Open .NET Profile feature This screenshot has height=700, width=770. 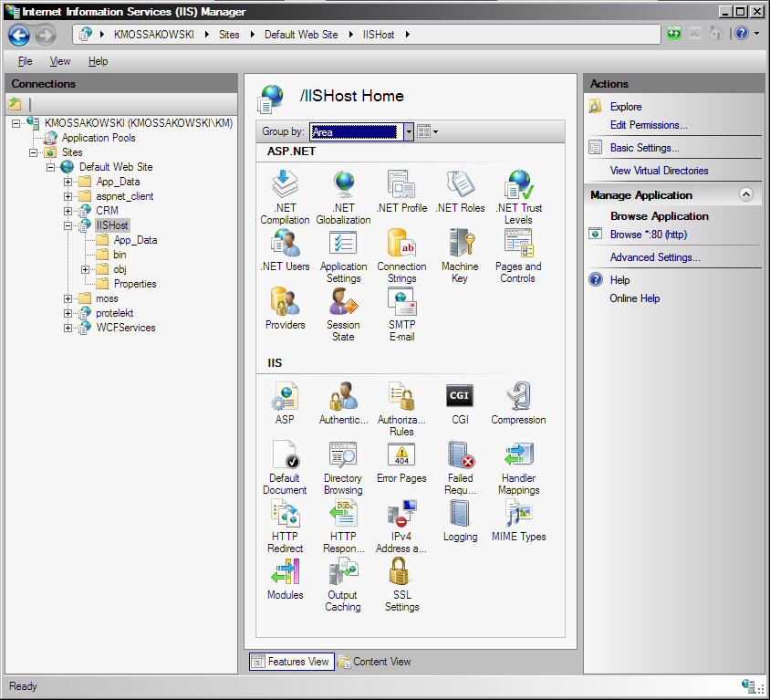click(401, 192)
